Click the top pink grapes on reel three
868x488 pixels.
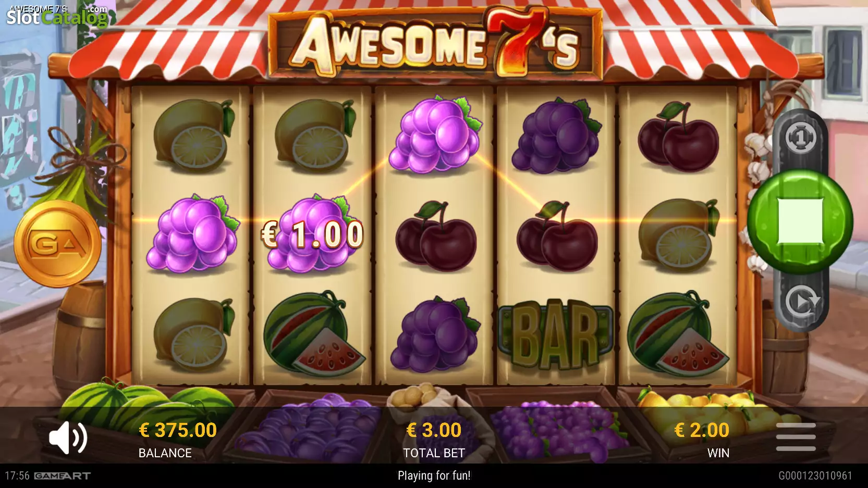(x=435, y=135)
